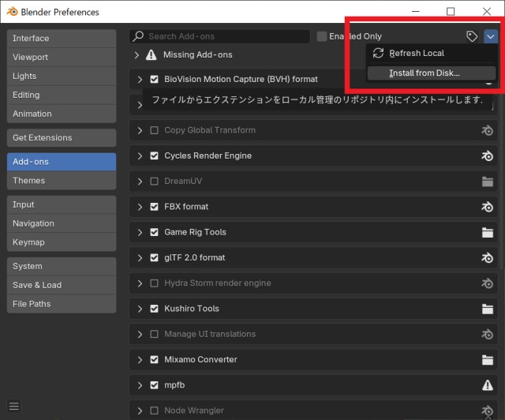Click Blender icon on FBX format row

click(x=488, y=207)
